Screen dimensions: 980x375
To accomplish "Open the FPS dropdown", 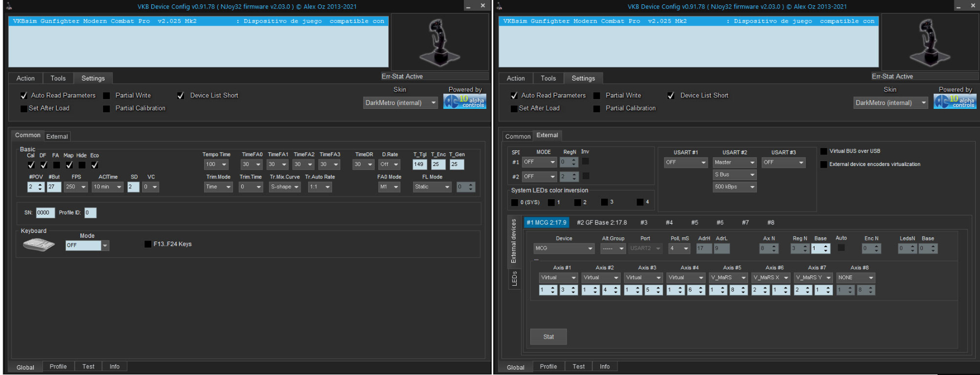I will tap(76, 187).
